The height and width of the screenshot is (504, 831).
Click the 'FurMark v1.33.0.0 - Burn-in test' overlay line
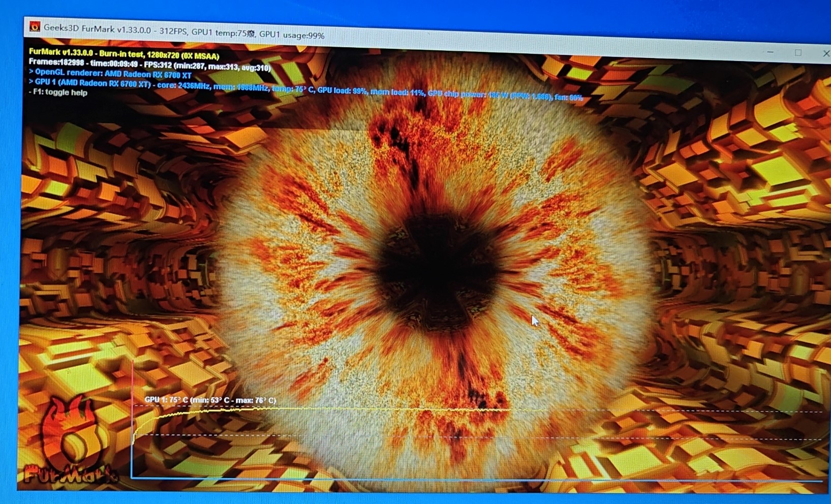click(x=124, y=54)
